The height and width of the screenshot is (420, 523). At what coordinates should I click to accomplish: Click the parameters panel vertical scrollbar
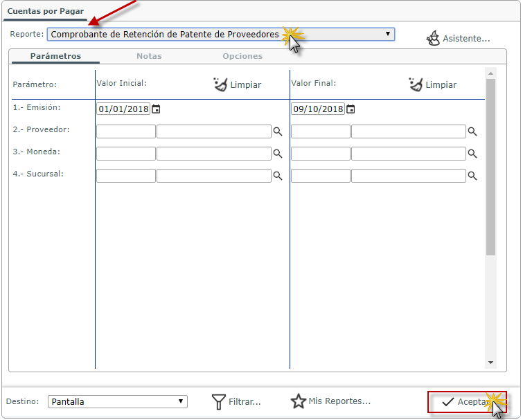pyautogui.click(x=490, y=167)
